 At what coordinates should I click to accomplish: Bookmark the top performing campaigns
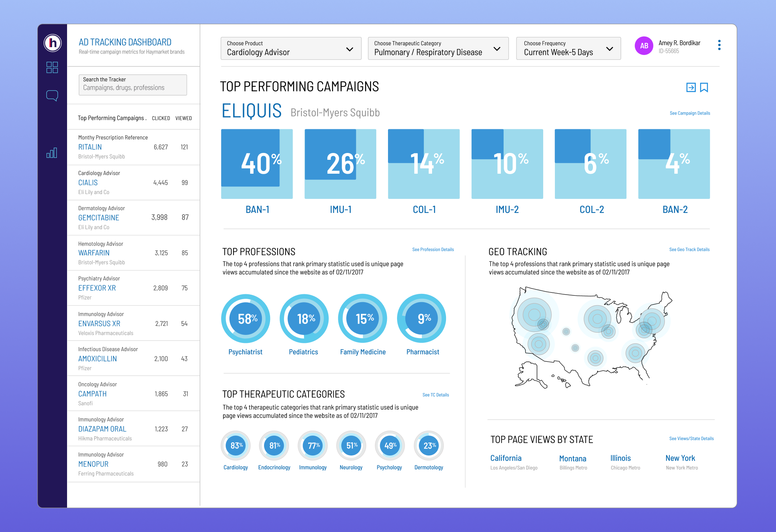704,87
